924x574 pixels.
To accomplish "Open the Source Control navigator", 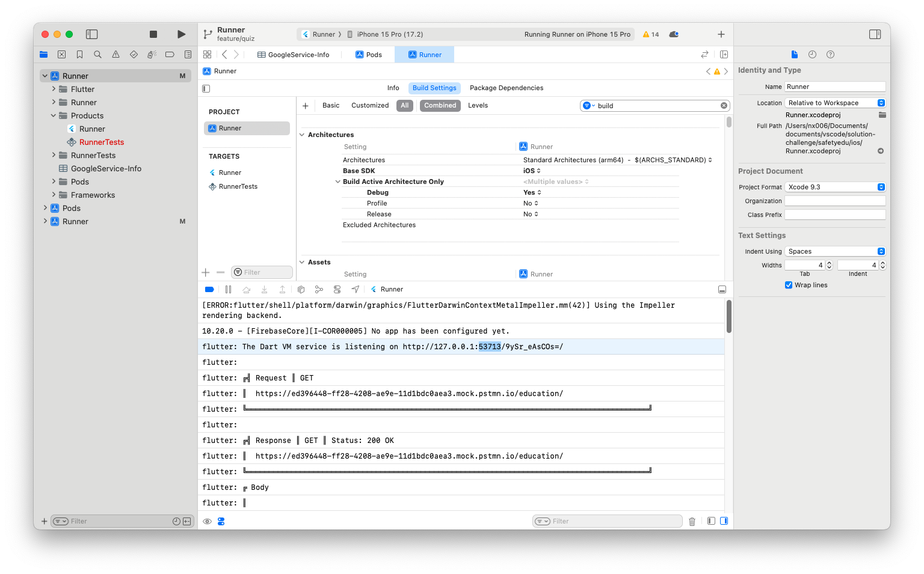I will tap(61, 55).
